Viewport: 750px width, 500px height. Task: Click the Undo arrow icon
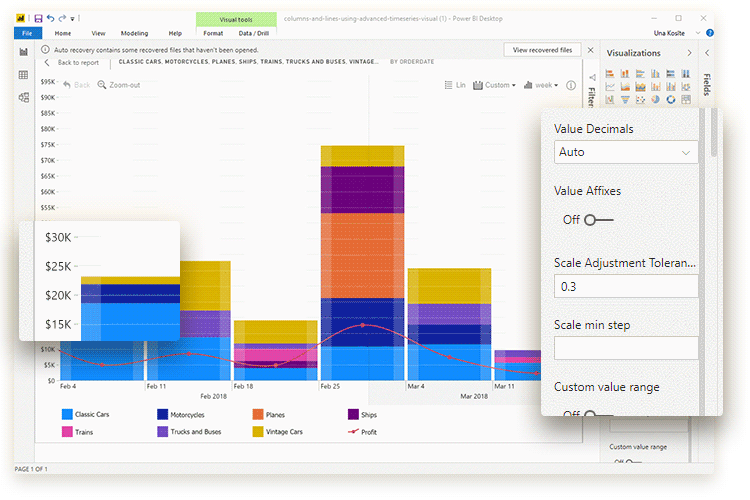pos(51,19)
